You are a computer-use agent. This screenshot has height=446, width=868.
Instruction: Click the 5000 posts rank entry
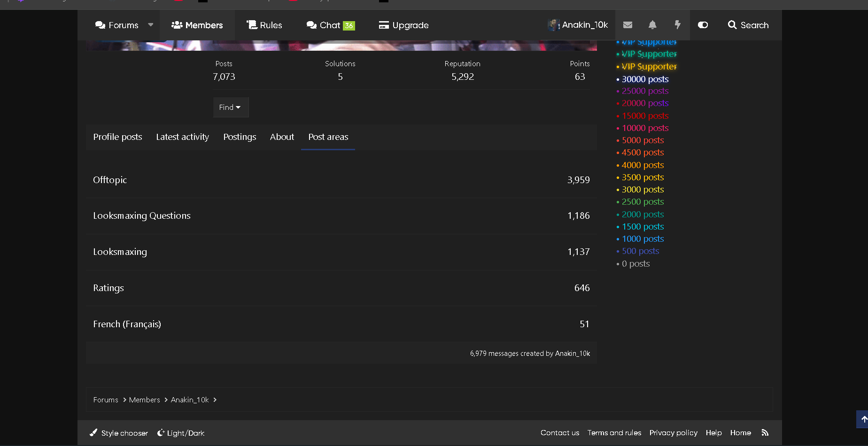(643, 140)
